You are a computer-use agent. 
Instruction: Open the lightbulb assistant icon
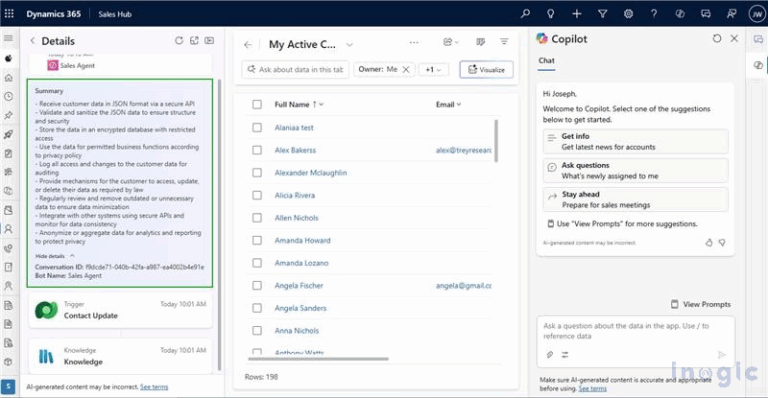551,14
